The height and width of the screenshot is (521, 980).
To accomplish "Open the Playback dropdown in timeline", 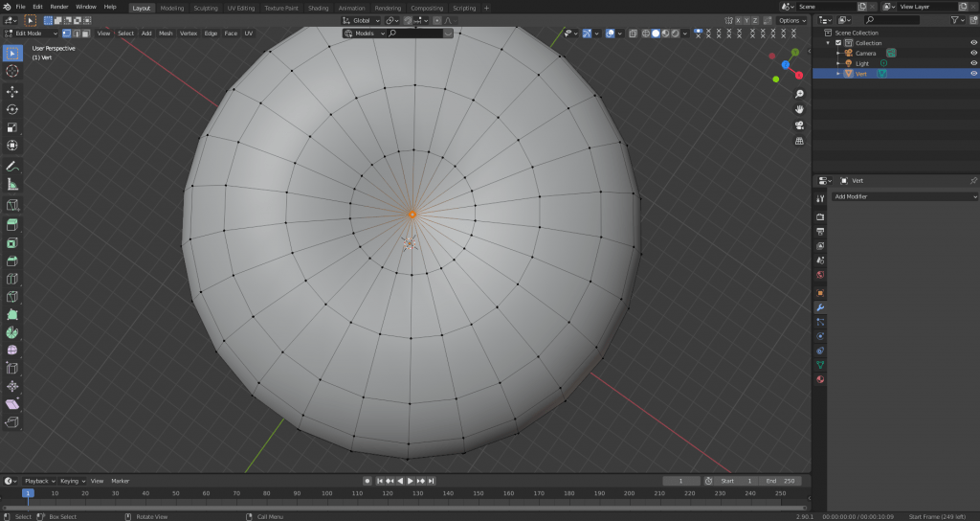I will (x=39, y=481).
